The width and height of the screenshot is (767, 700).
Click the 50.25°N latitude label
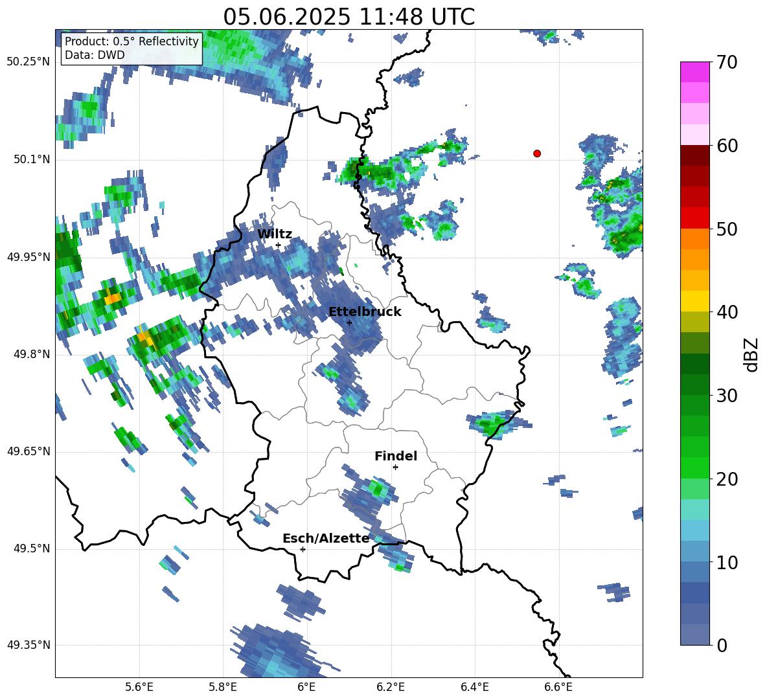click(x=29, y=62)
